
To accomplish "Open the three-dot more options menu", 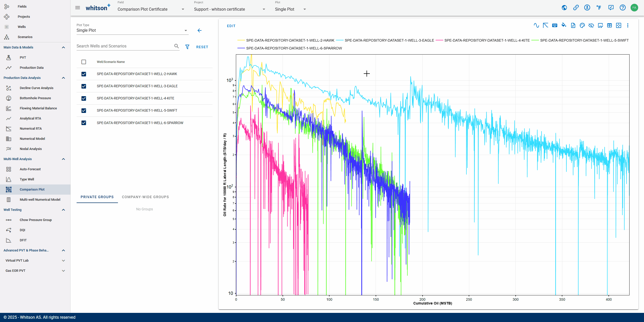I will [x=628, y=25].
